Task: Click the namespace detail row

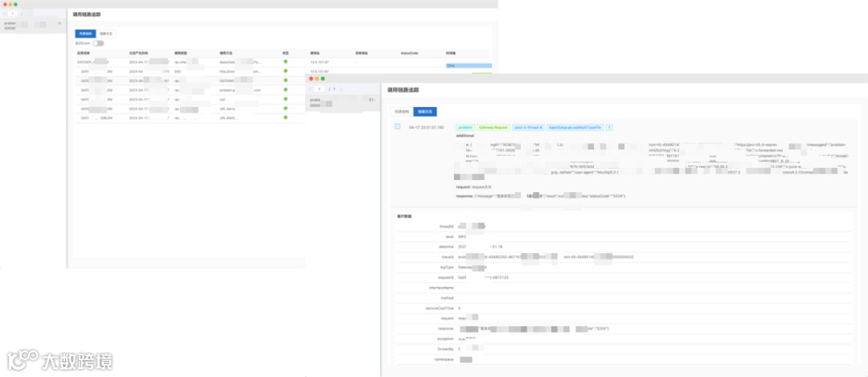Action: [x=624, y=360]
